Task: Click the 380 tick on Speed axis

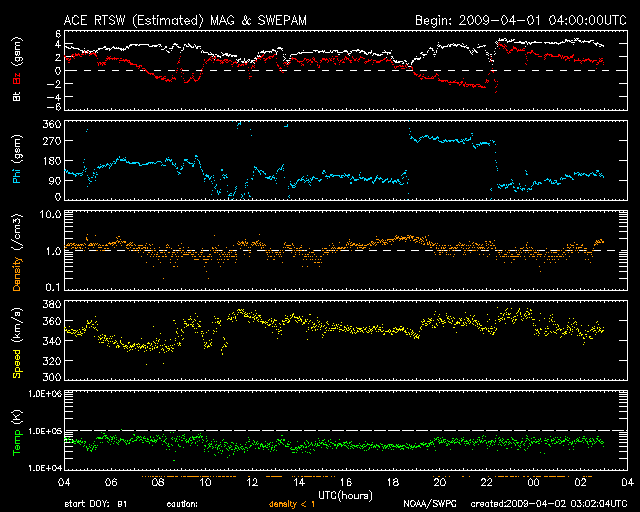Action: click(52, 304)
